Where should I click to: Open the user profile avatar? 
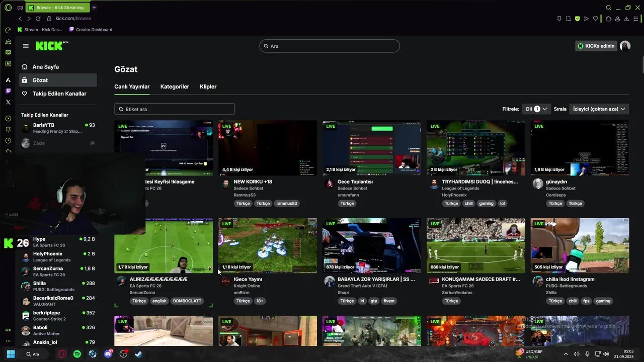625,46
